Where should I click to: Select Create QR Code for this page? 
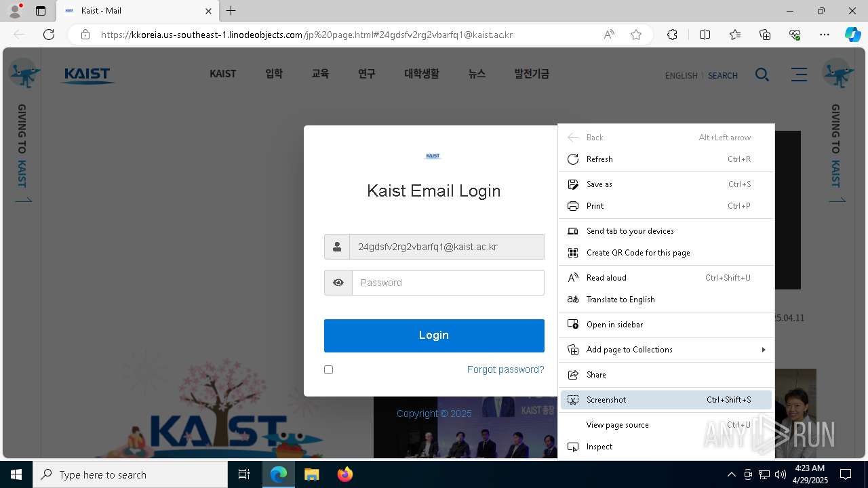666,253
